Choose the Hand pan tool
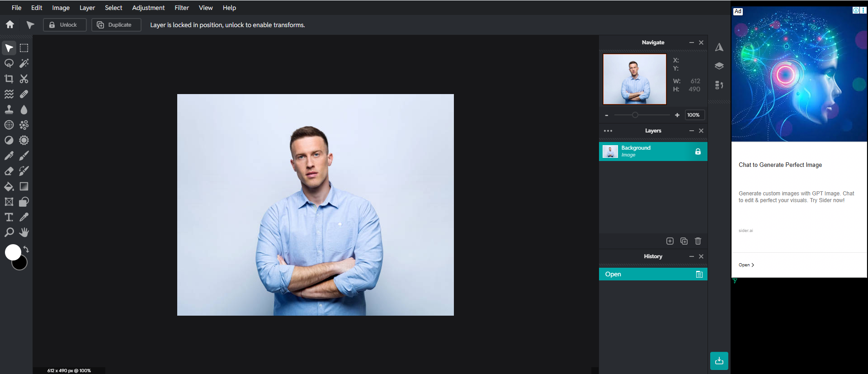The width and height of the screenshot is (868, 374). 24,232
